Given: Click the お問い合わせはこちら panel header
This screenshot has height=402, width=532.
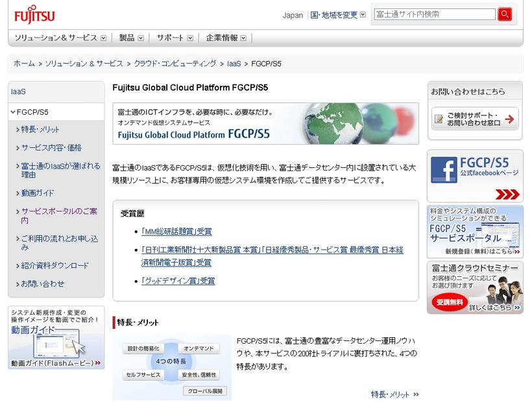Looking at the screenshot, I should (x=475, y=91).
